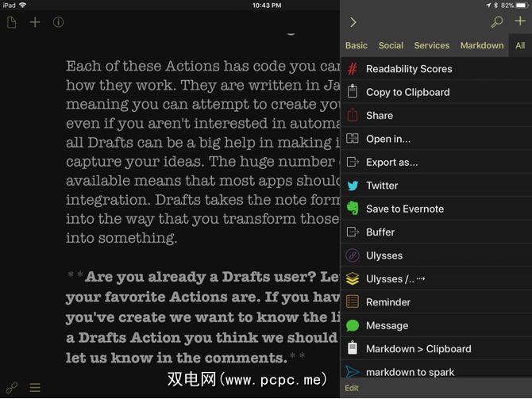The image size is (532, 399).
Task: Switch to the Markdown actions tab
Action: coord(482,45)
